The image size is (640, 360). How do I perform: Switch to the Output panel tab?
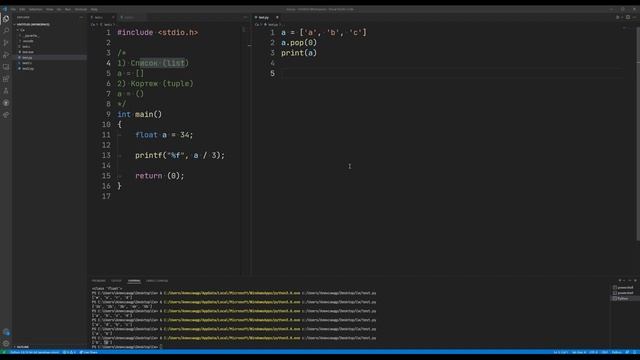tap(116, 281)
